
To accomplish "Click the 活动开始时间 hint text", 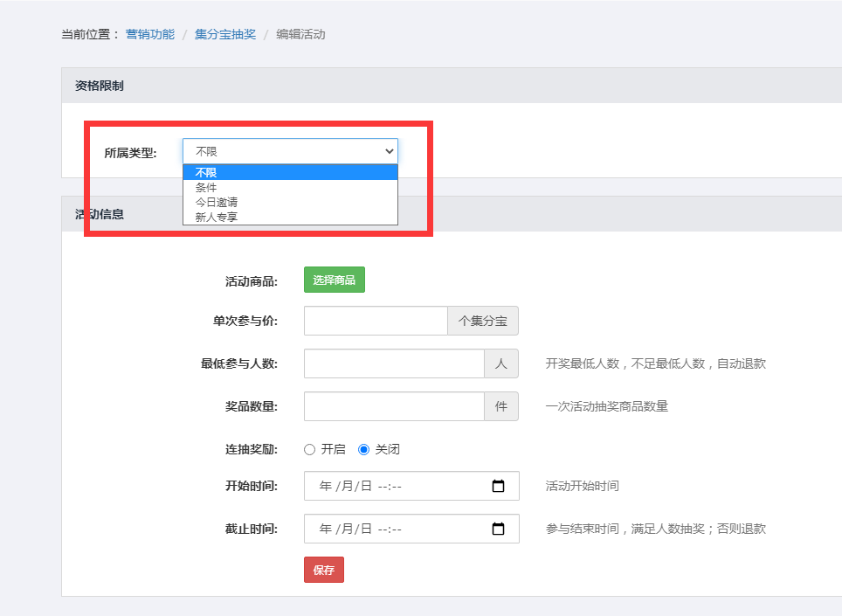I will (x=582, y=486).
